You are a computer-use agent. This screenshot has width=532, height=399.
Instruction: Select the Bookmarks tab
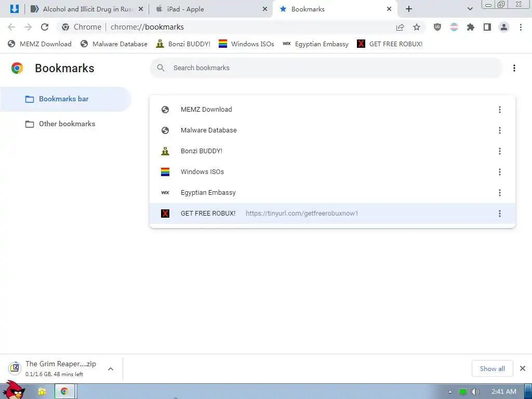coord(334,9)
